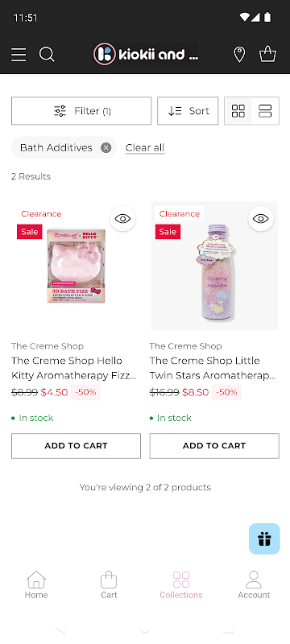This screenshot has width=290, height=644.
Task: Open the Account tab
Action: tap(254, 585)
